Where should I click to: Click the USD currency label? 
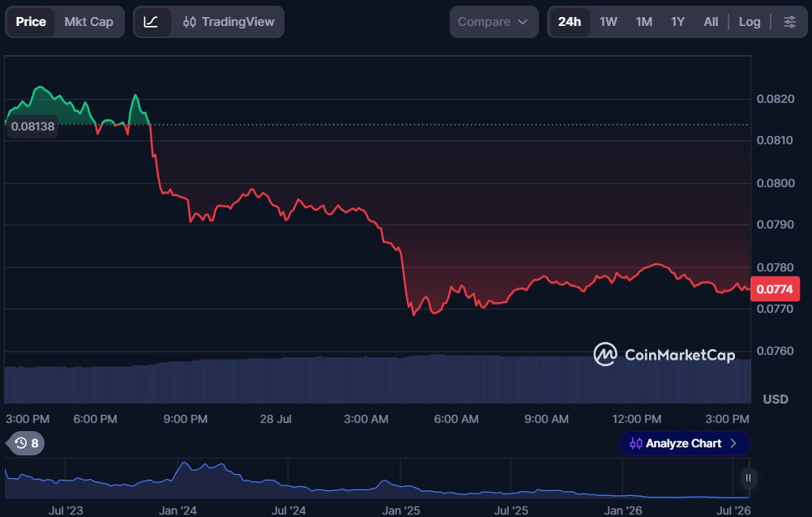coord(776,399)
